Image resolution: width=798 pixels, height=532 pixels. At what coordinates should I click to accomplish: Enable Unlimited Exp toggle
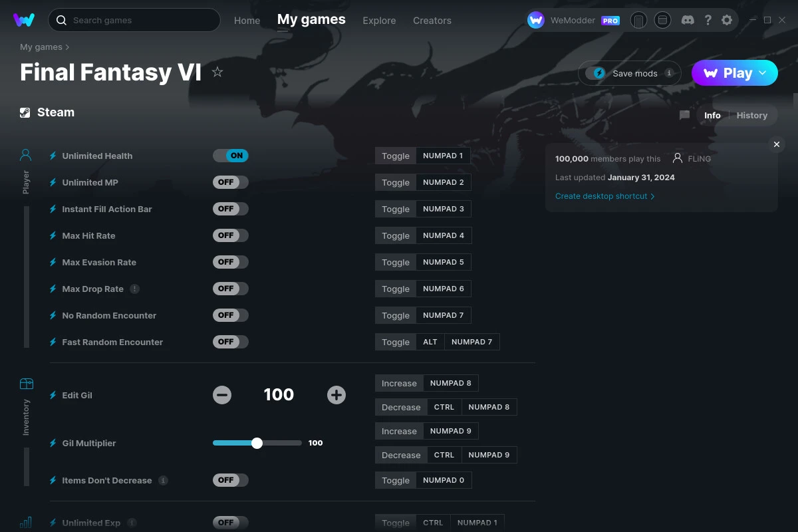231,523
